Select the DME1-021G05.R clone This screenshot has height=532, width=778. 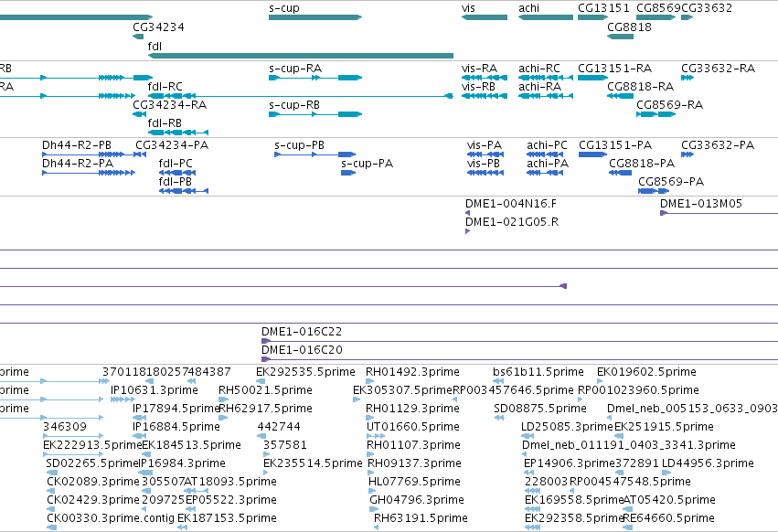tap(467, 231)
